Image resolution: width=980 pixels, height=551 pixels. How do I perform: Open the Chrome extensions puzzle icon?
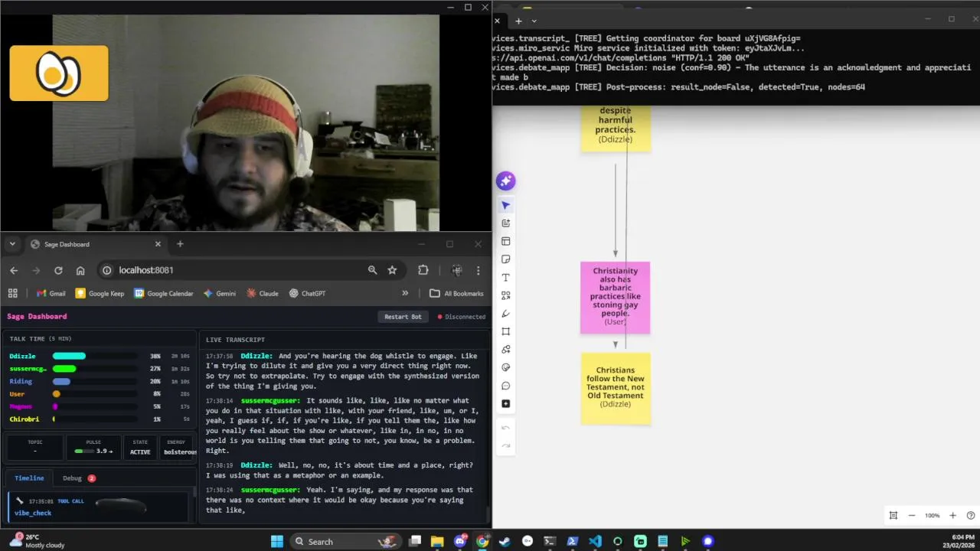[423, 270]
